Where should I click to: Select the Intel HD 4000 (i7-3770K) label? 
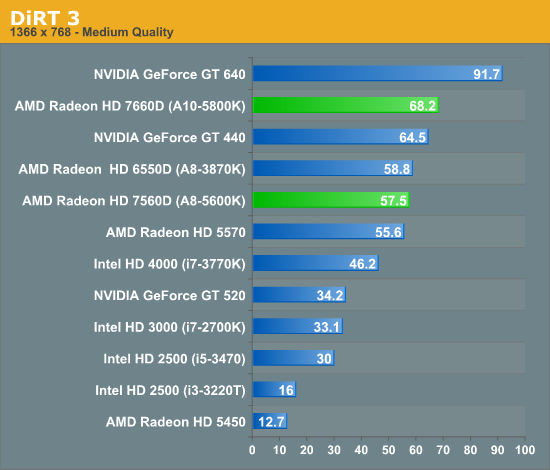(170, 264)
